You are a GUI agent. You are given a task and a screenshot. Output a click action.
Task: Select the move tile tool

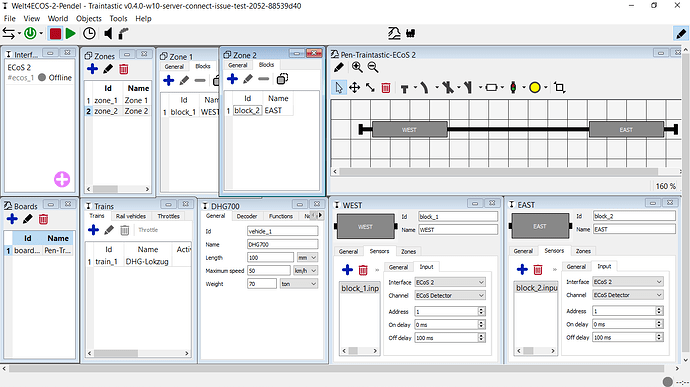pos(354,88)
